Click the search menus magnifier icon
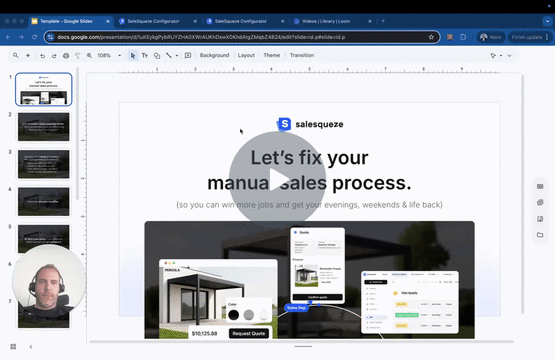The width and height of the screenshot is (555, 360). point(16,56)
